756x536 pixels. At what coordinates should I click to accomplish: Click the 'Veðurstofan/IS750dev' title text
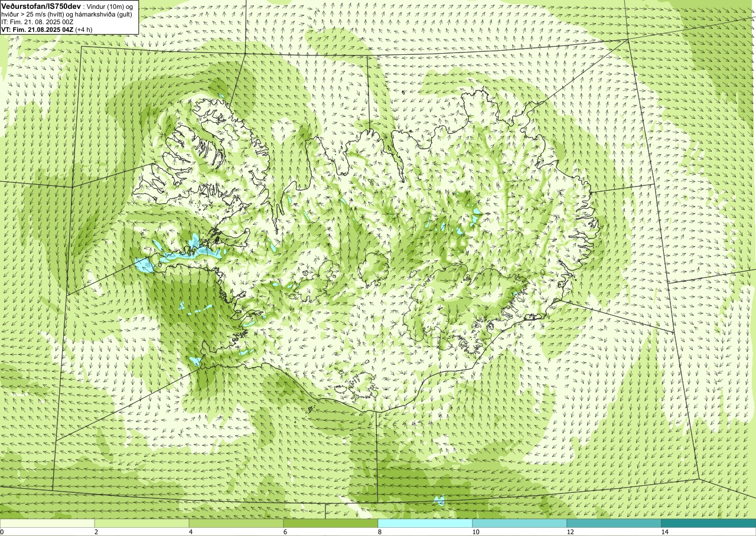(41, 6)
